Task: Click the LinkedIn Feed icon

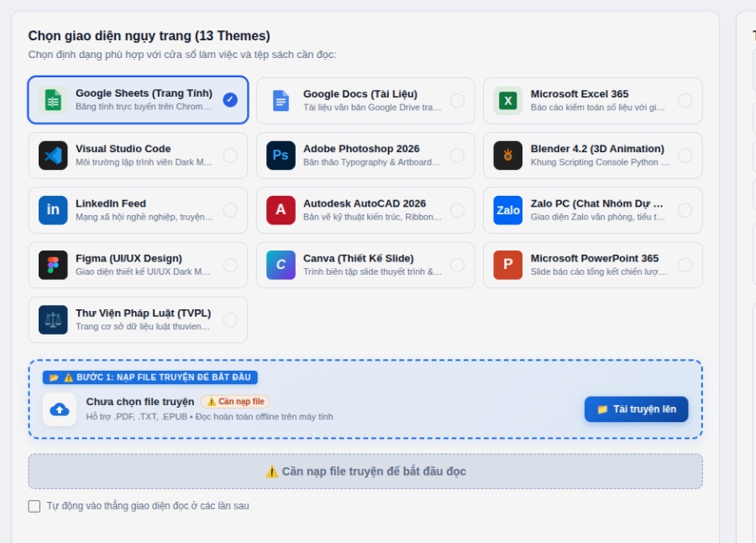Action: click(x=53, y=210)
